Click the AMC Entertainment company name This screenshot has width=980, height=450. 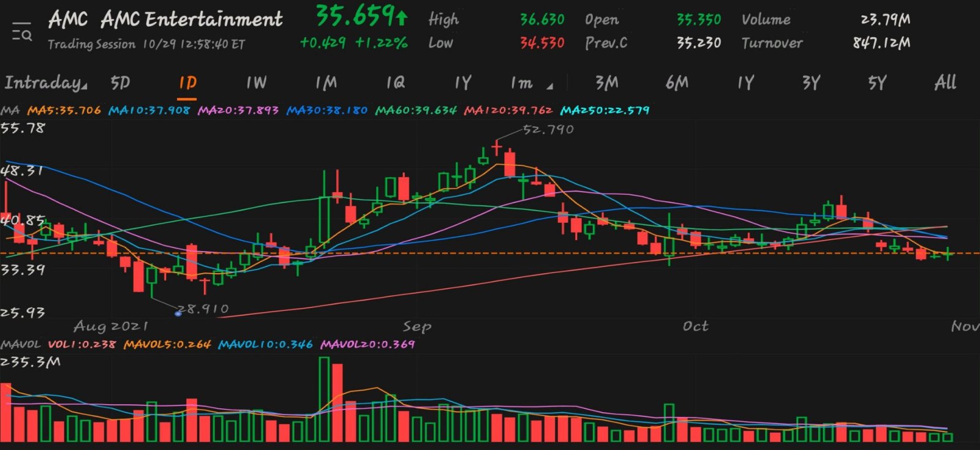[x=192, y=19]
